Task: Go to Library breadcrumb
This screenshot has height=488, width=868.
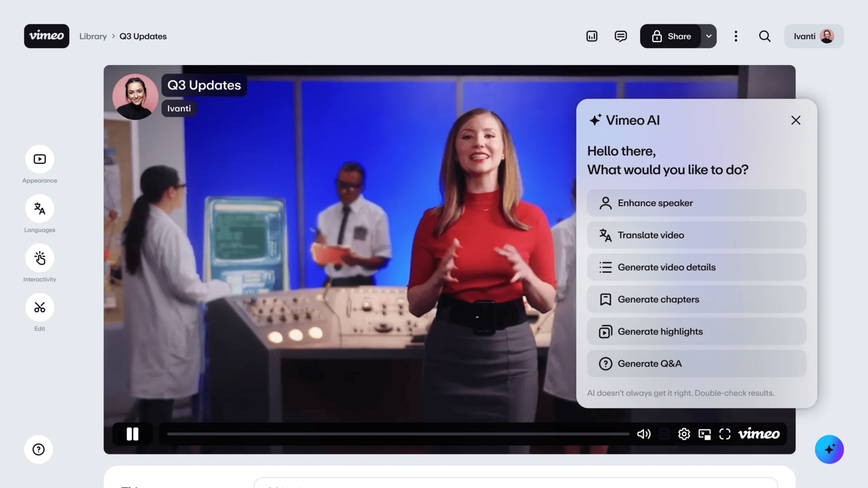Action: pos(93,36)
